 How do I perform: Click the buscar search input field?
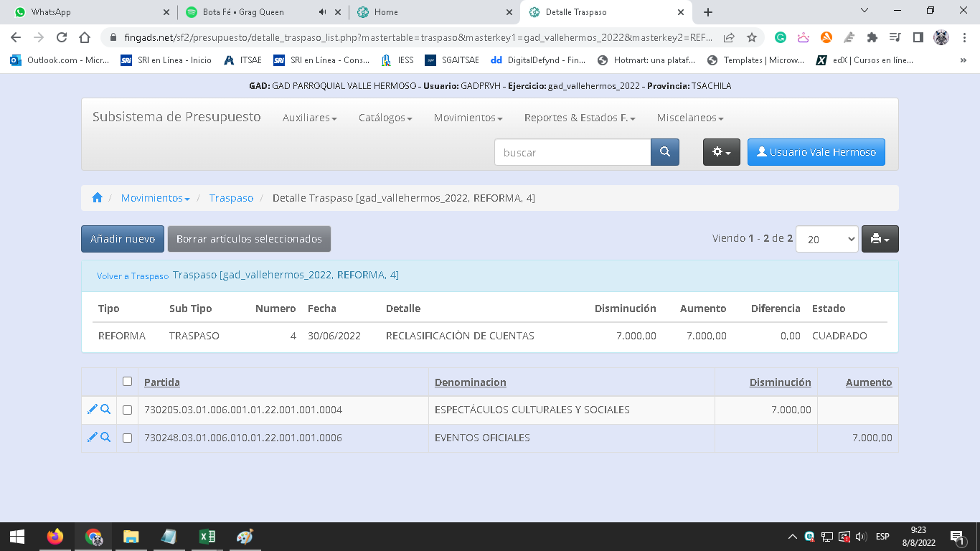coord(573,152)
